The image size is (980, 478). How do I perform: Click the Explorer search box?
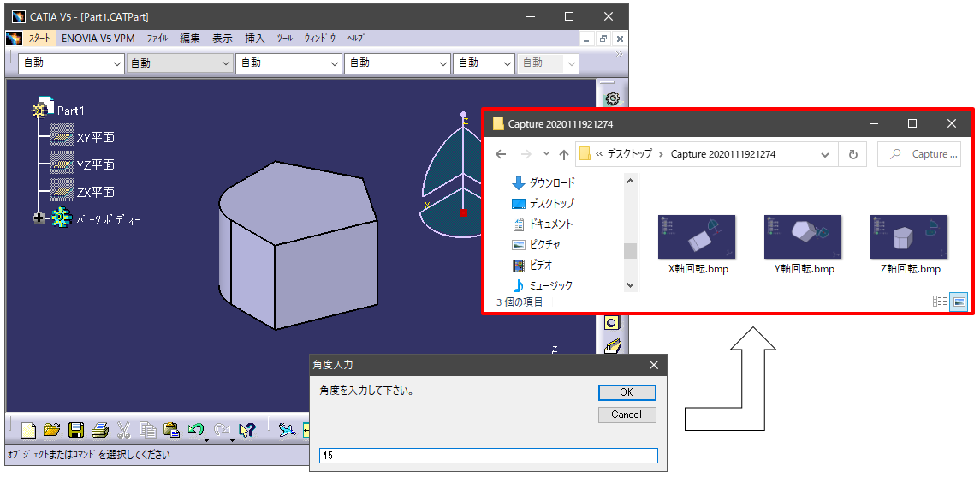tap(918, 154)
